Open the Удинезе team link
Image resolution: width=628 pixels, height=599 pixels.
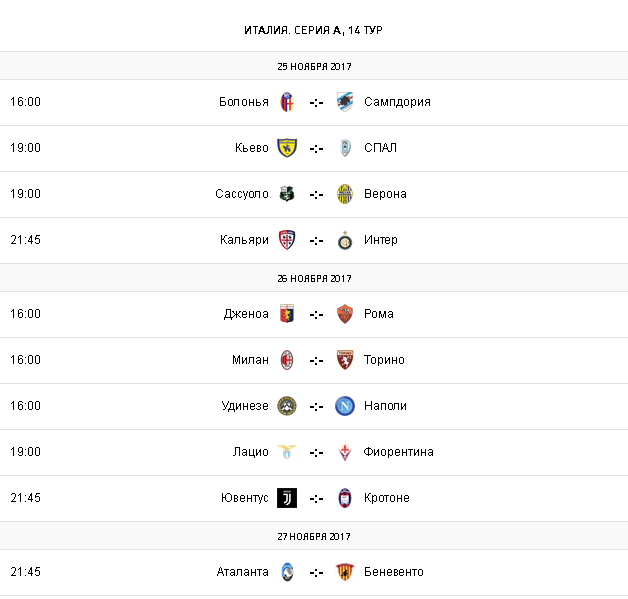coord(245,406)
